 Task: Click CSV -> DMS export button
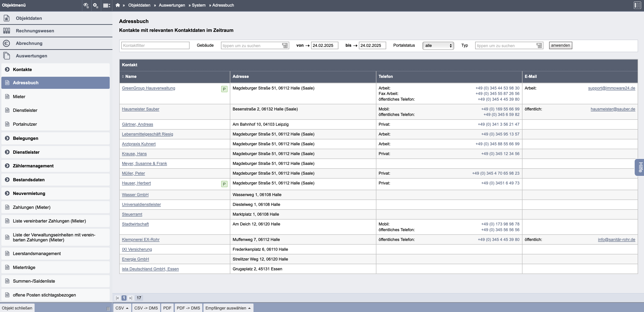(x=146, y=308)
